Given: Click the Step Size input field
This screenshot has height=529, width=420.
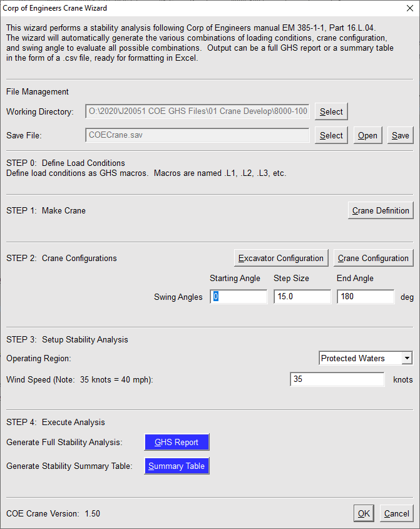Looking at the screenshot, I should click(302, 297).
